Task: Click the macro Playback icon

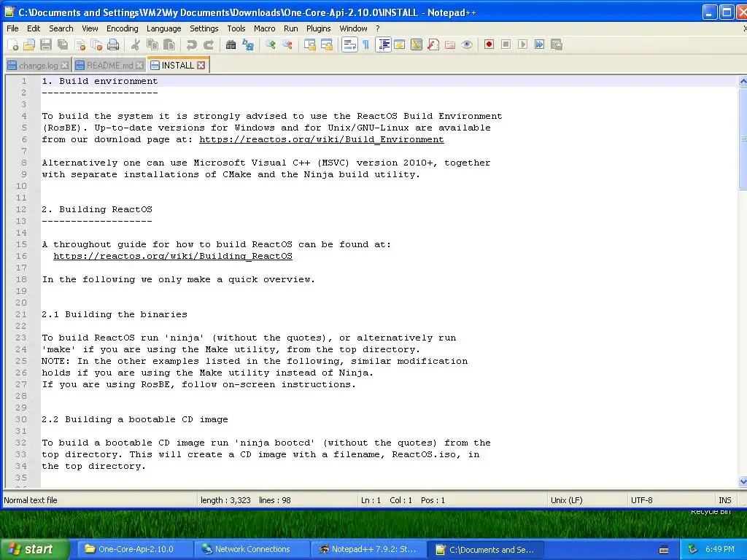Action: pos(522,44)
